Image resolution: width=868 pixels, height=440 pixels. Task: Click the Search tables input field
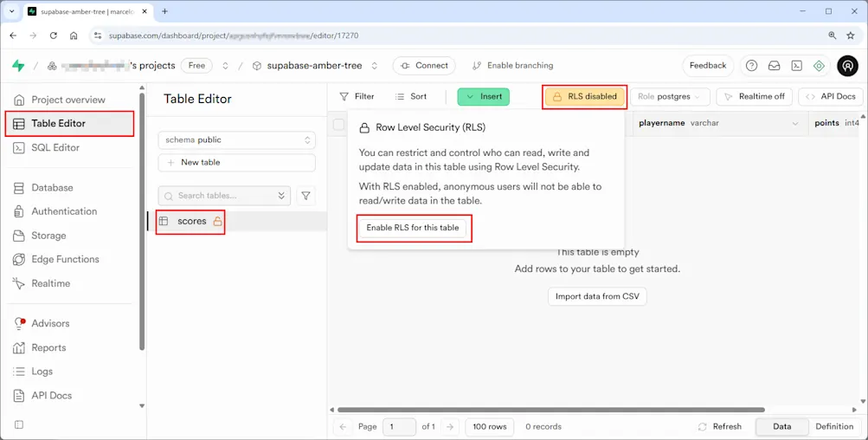(x=224, y=196)
